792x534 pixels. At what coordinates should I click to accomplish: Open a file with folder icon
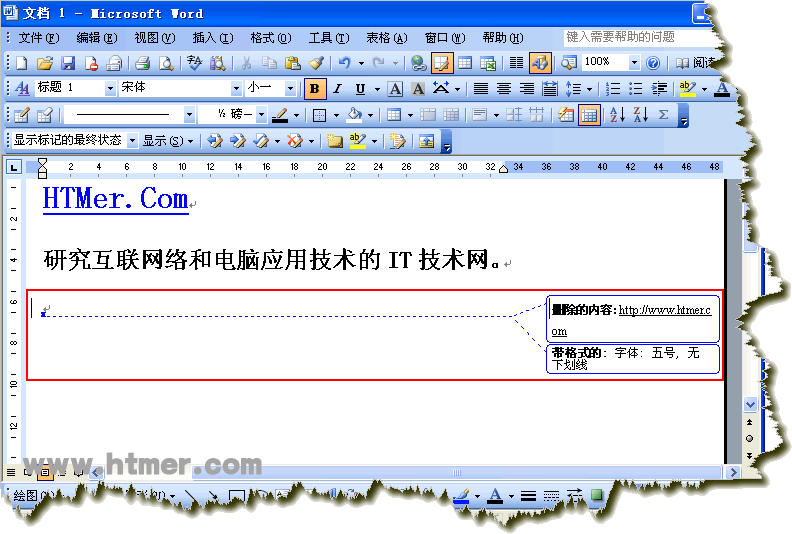44,63
